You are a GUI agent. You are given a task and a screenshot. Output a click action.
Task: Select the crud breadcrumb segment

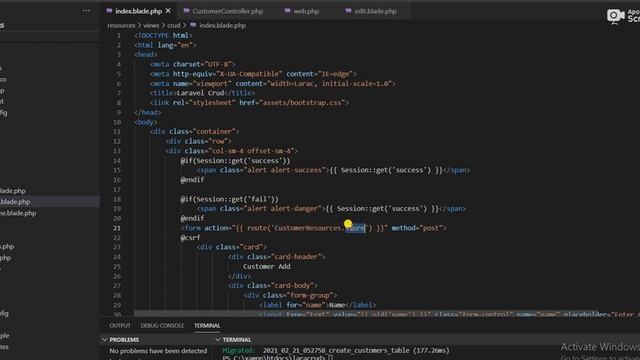pyautogui.click(x=173, y=25)
